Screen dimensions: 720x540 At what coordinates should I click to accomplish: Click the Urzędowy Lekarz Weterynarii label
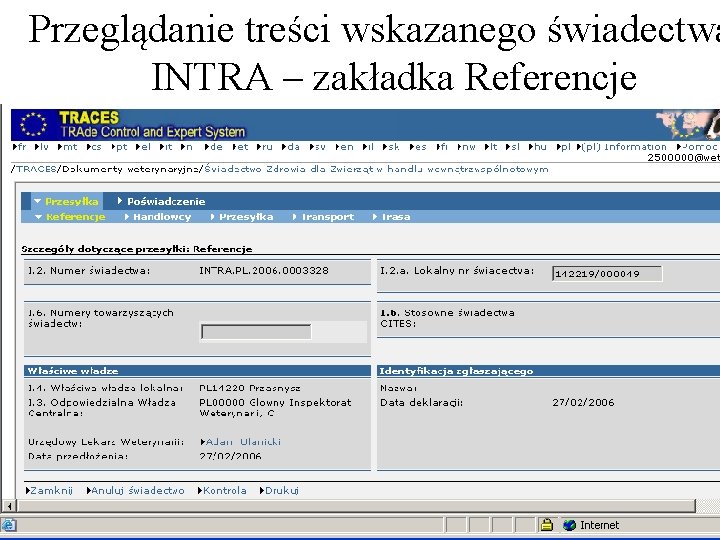pos(106,442)
